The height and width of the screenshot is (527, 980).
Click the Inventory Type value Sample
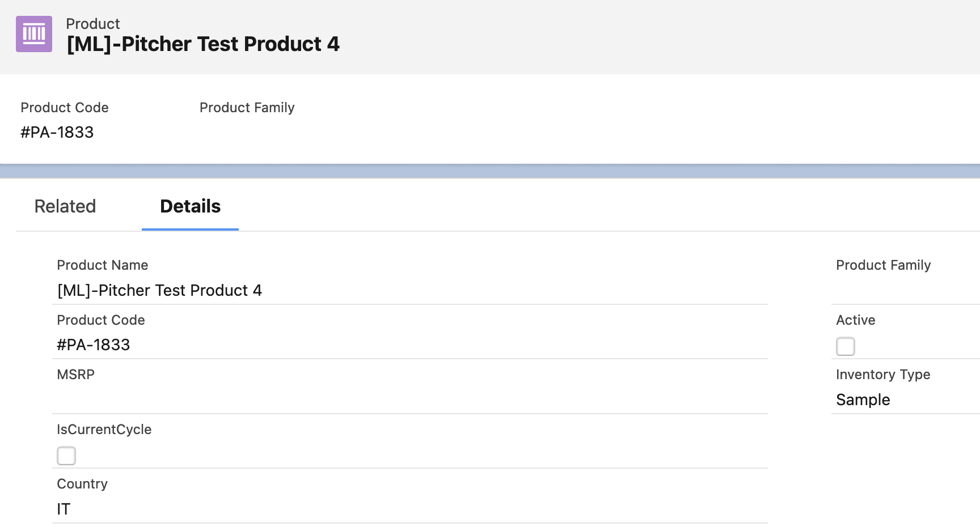click(863, 400)
